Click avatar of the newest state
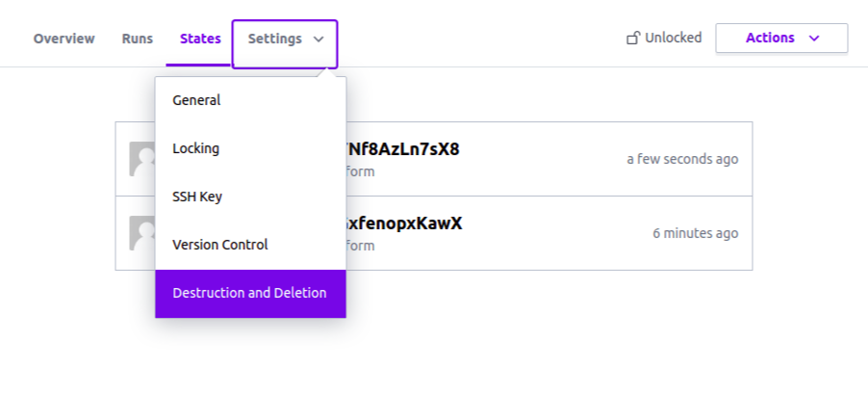This screenshot has height=419, width=868. [x=142, y=159]
